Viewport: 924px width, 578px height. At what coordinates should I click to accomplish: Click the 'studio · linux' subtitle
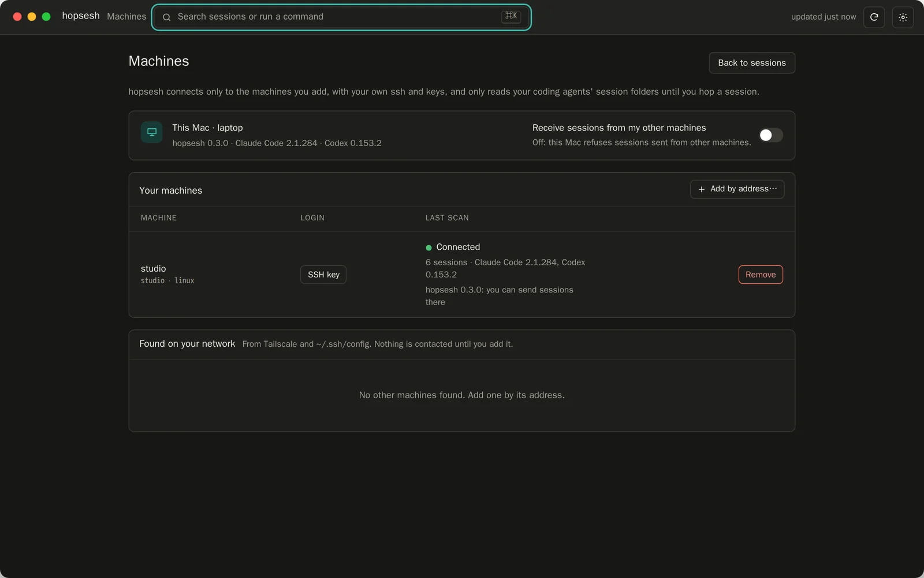(x=167, y=280)
